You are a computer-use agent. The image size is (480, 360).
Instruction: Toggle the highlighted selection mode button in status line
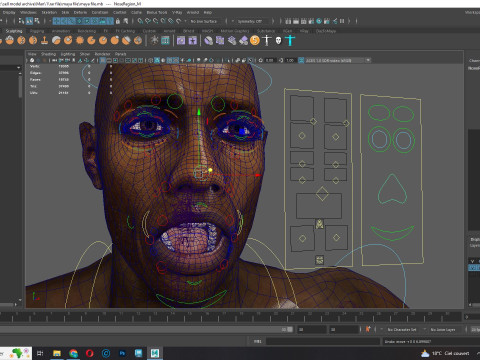pos(29,21)
